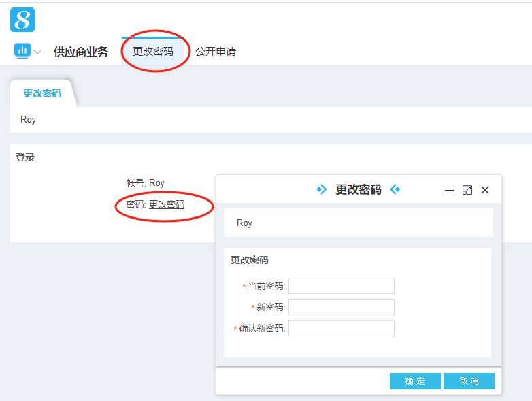Minimize the 更改密码 dialog
This screenshot has height=401, width=532.
click(x=450, y=191)
